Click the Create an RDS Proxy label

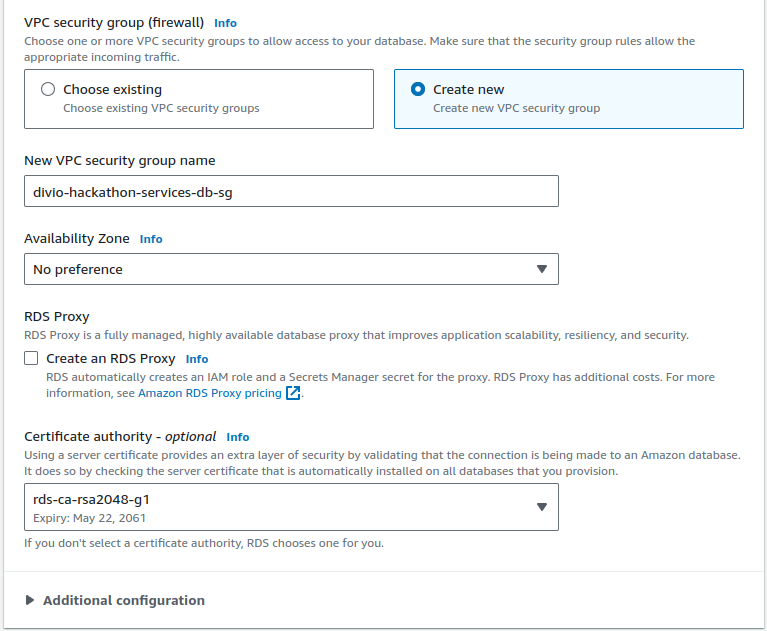(110, 358)
